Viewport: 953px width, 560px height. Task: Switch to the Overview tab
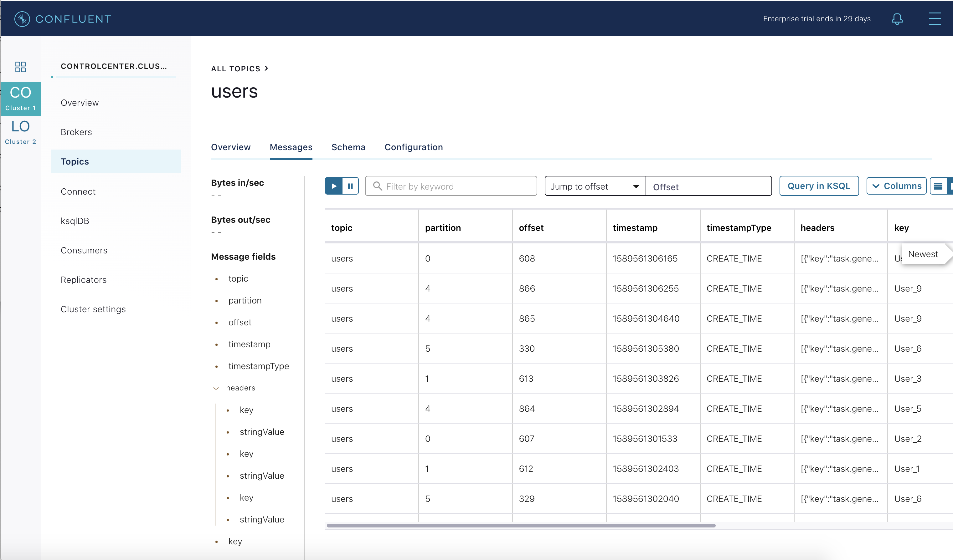click(231, 147)
